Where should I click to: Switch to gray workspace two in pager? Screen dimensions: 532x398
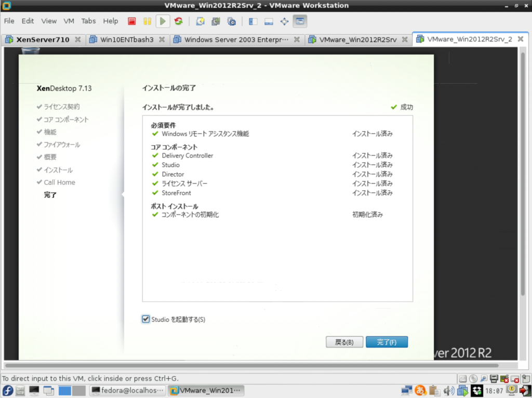point(79,391)
